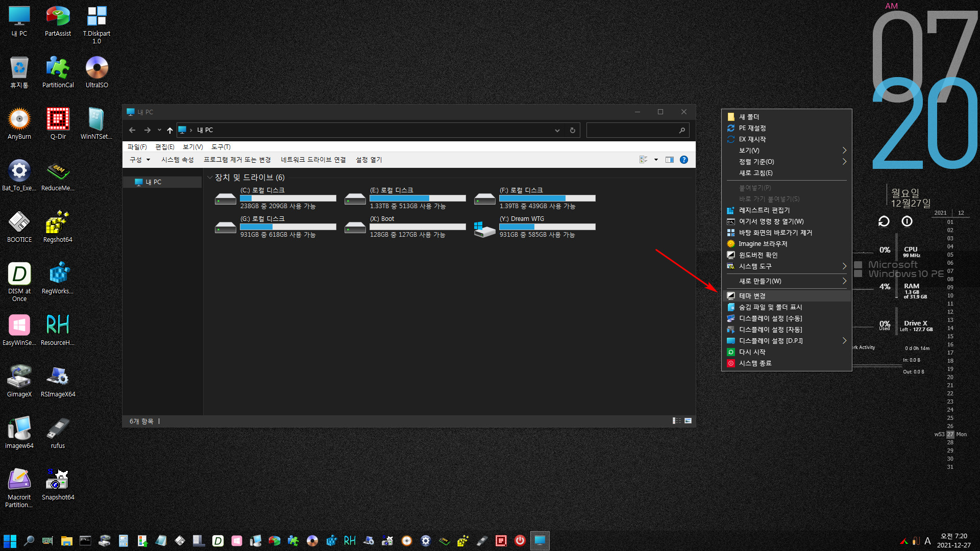Click the 시스템 속성 toolbar button
The width and height of the screenshot is (980, 551).
click(178, 160)
